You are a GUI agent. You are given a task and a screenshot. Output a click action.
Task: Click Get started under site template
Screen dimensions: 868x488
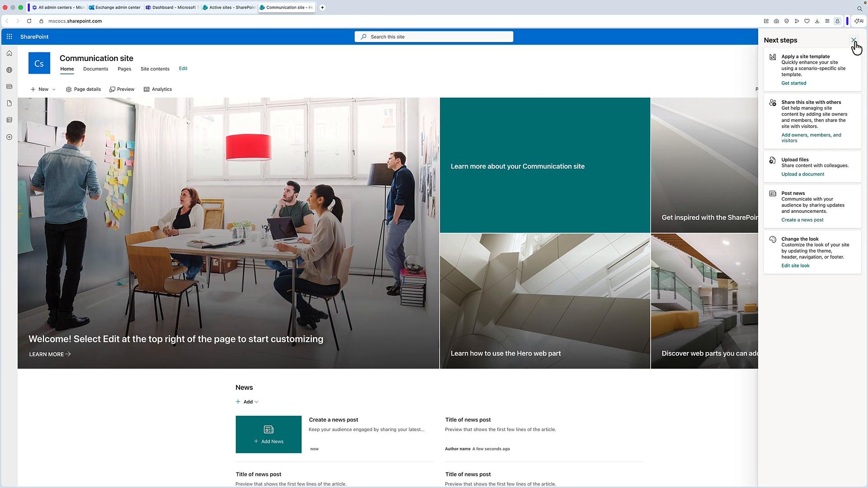(794, 83)
